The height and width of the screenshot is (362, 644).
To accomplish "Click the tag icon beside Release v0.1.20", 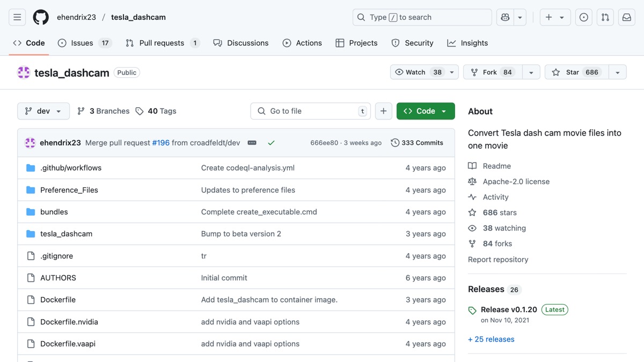I will (x=472, y=310).
